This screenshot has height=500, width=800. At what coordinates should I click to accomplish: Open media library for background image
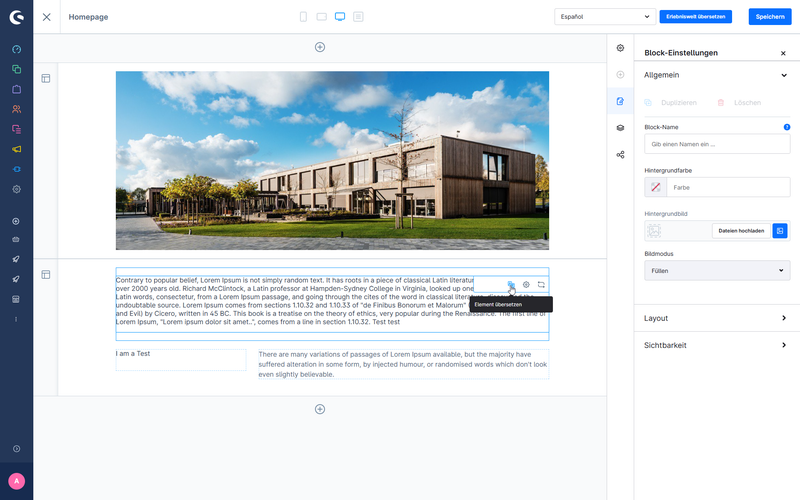tap(780, 231)
